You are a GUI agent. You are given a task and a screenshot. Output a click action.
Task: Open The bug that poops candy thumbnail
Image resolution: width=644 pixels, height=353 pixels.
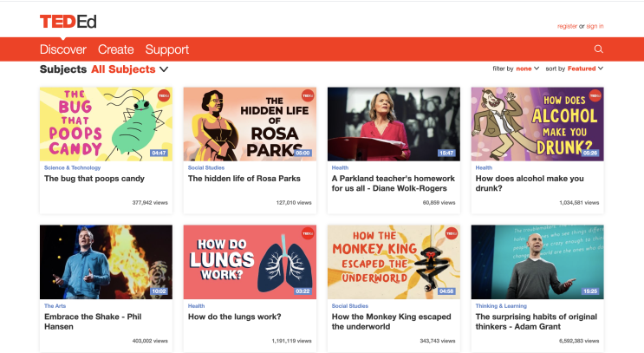[106, 124]
